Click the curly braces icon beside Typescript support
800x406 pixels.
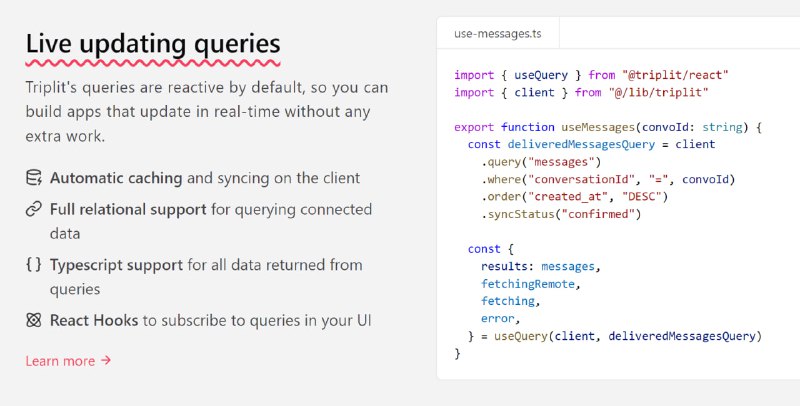[x=34, y=264]
